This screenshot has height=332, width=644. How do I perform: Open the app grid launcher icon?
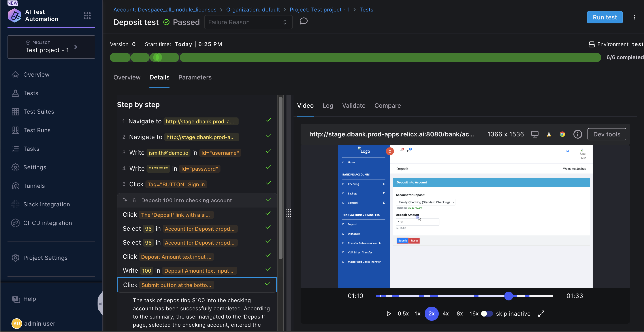(87, 15)
